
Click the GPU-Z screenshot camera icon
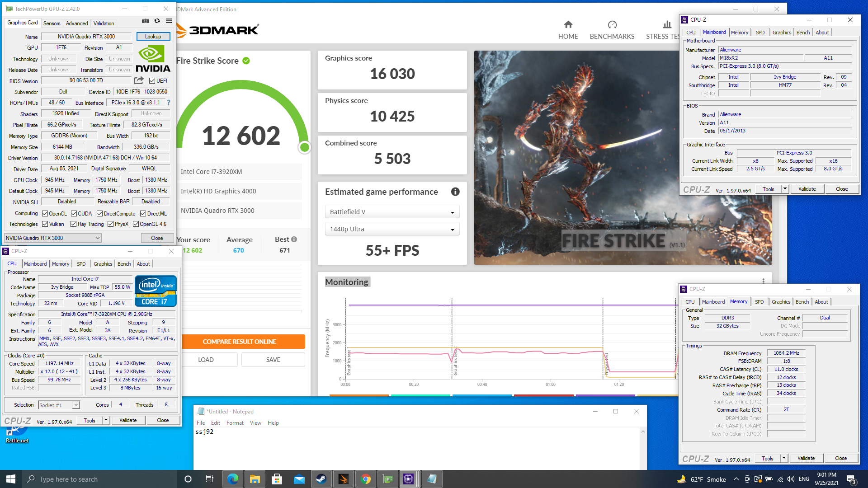click(x=146, y=21)
